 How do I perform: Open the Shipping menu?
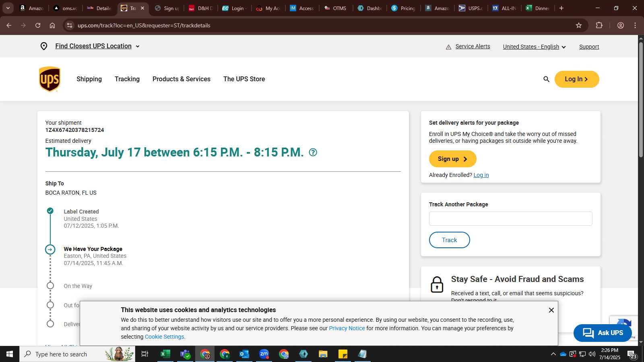pos(89,79)
